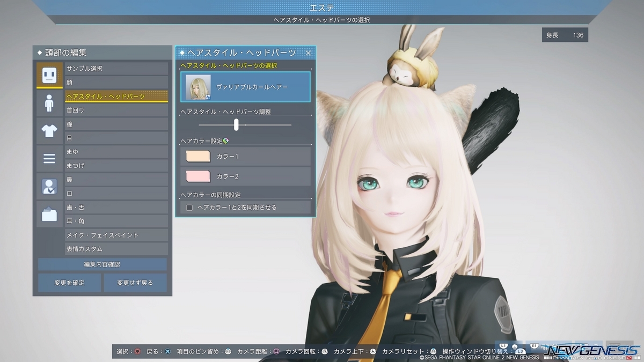Open 口 menu item
Viewport: 644px width, 362px height.
116,194
